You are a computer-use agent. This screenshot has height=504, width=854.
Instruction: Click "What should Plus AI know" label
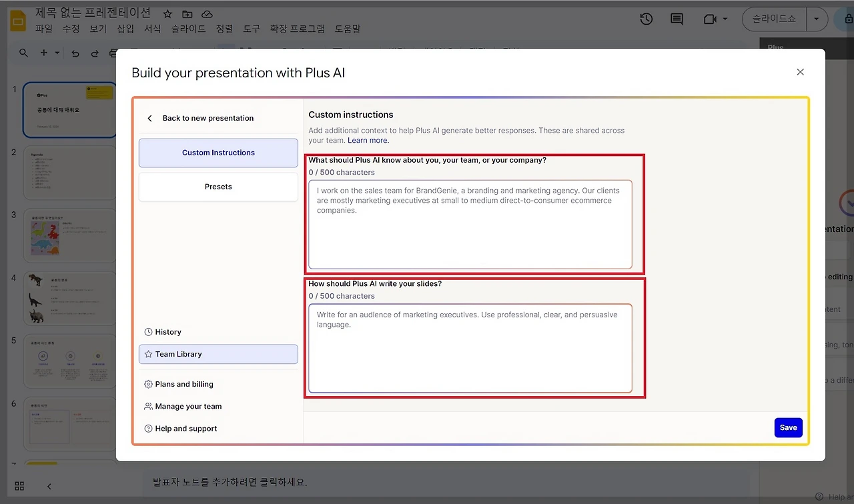pyautogui.click(x=427, y=160)
